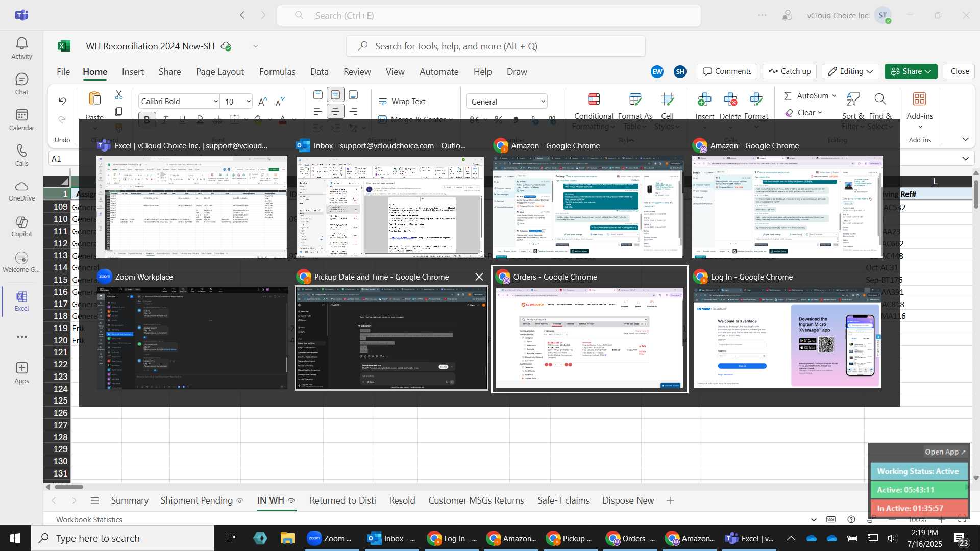
Task: Increase font size icon
Action: (262, 102)
